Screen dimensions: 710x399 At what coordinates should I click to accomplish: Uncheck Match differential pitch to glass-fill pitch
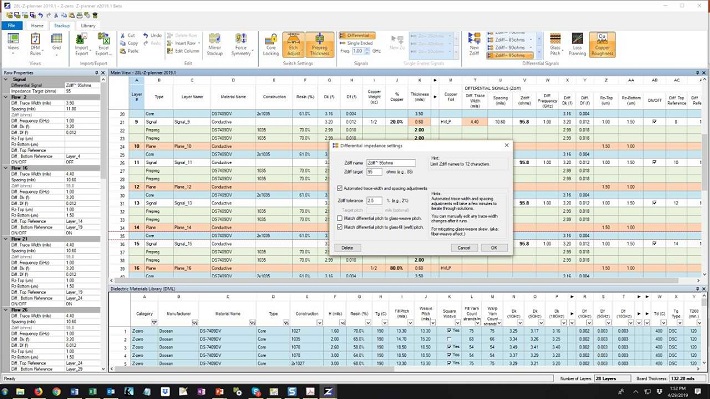[340, 227]
